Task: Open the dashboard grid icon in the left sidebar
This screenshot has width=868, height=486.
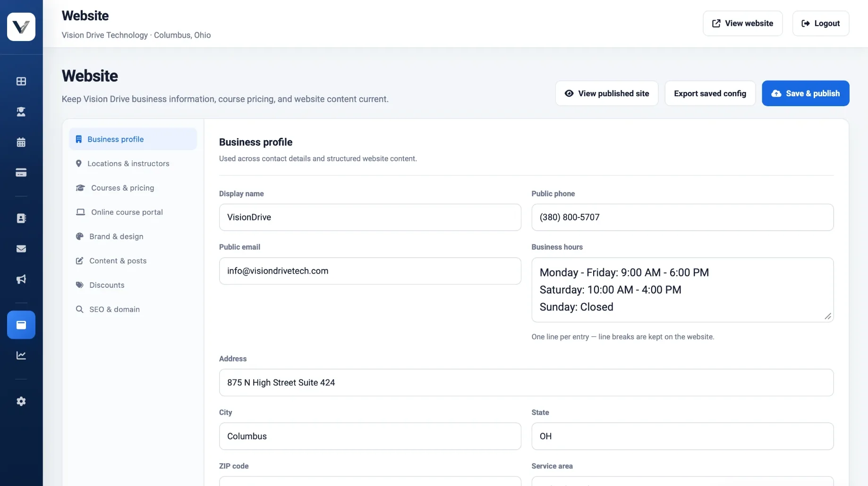Action: point(21,81)
